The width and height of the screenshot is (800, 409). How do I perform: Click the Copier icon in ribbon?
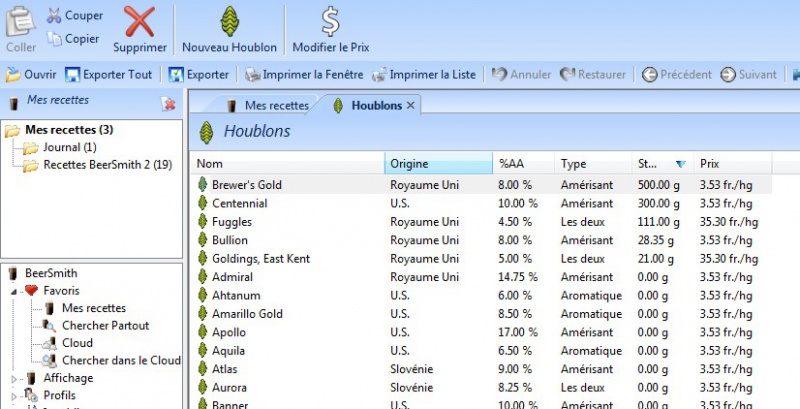54,39
